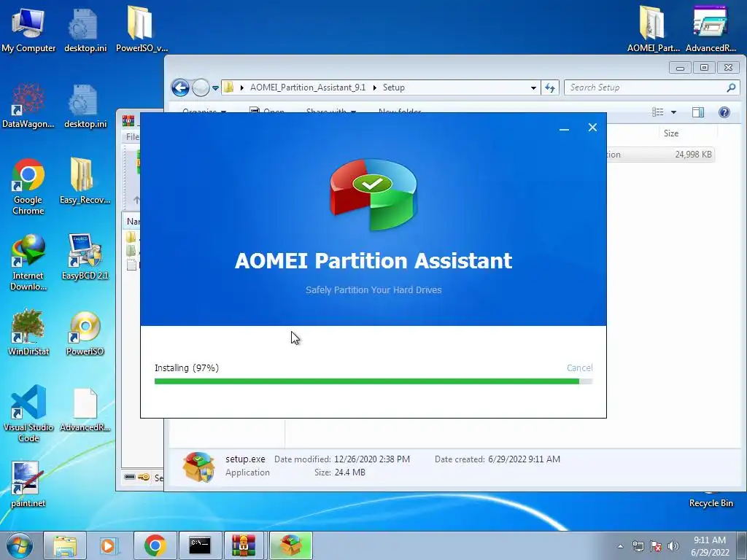Close the AOMEI installer window
This screenshot has width=747, height=560.
click(592, 127)
